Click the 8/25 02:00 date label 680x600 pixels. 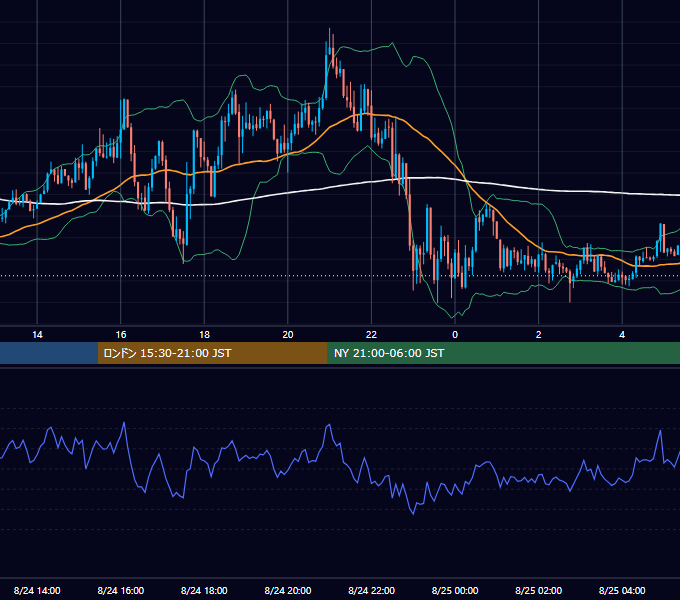pos(539,590)
